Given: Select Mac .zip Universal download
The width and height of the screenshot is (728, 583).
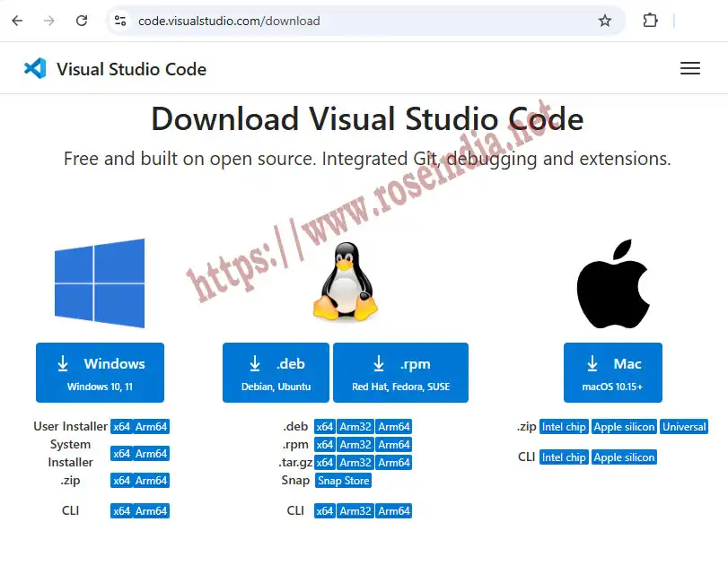Looking at the screenshot, I should point(684,427).
